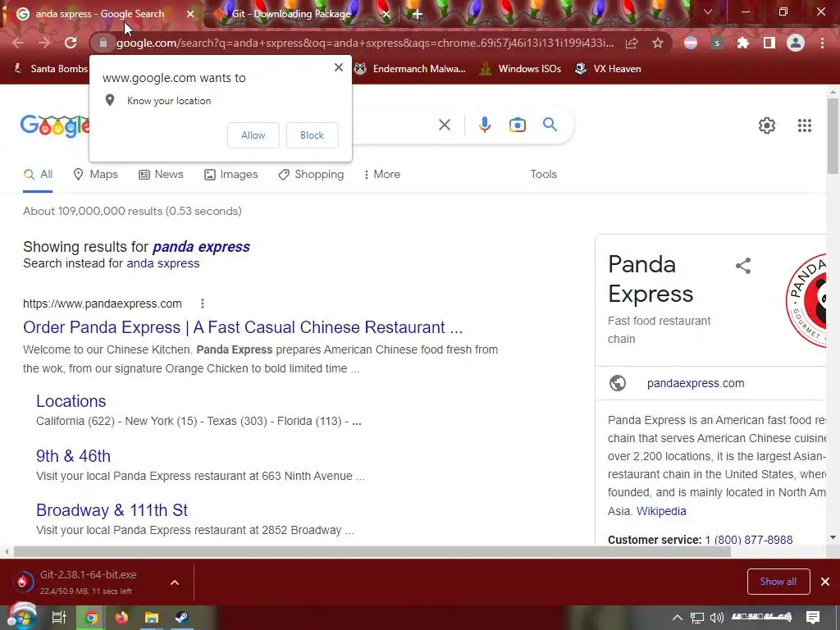Open options dots beside pandaexpress.com result
This screenshot has width=840, height=630.
coord(203,304)
